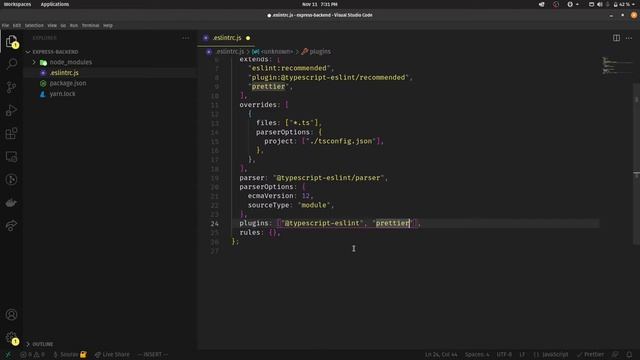Expand the node_modules folder
640x360 pixels.
(x=34, y=62)
